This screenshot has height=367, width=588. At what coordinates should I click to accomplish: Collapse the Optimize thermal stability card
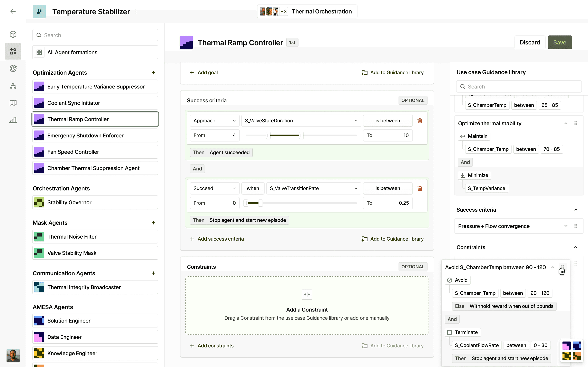(566, 123)
